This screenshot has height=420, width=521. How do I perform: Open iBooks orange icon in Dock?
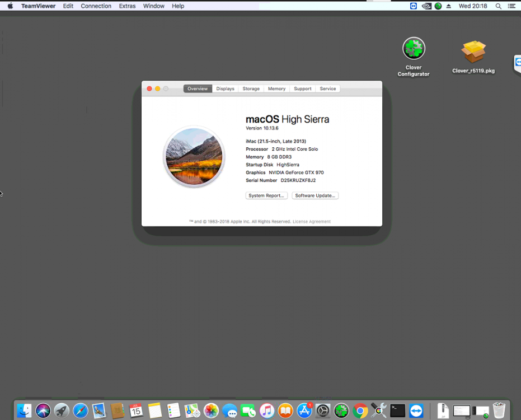pos(285,410)
